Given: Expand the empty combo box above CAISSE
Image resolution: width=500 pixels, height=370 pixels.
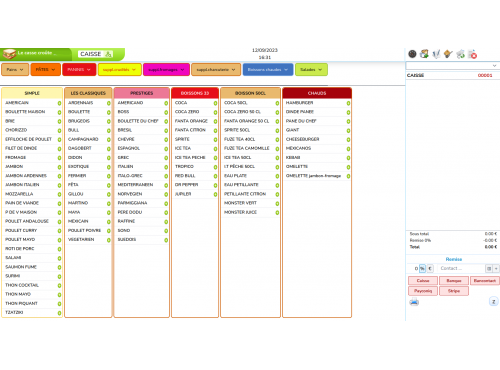Looking at the screenshot, I should pyautogui.click(x=452, y=66).
